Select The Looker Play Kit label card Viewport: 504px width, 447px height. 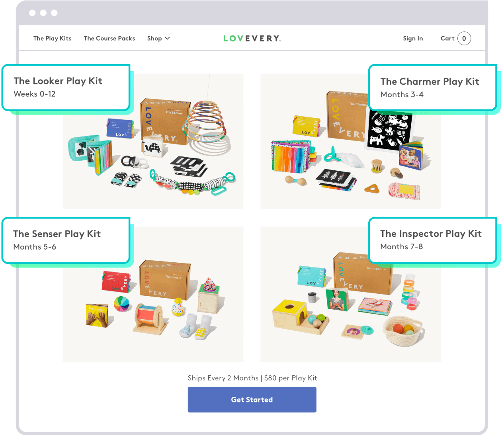point(66,88)
